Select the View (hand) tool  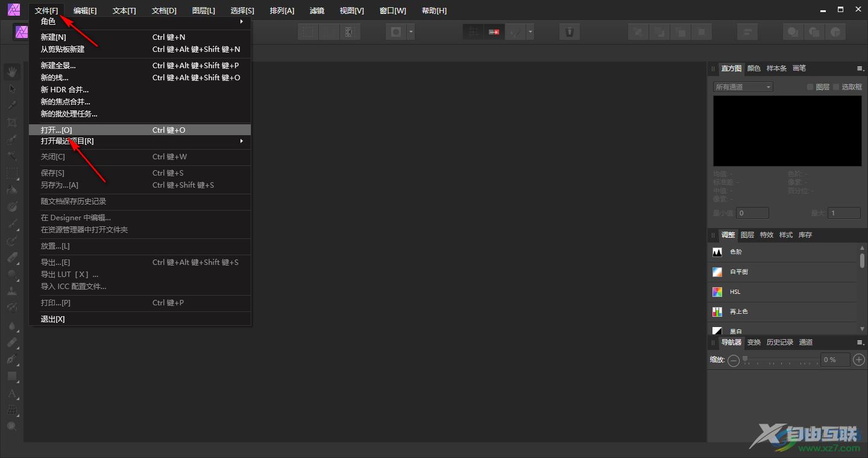click(x=12, y=72)
